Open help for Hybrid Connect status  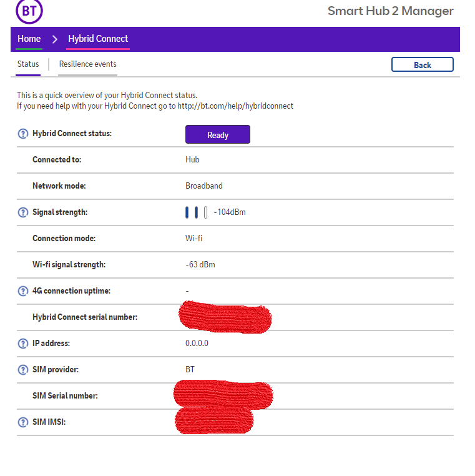[x=23, y=134]
